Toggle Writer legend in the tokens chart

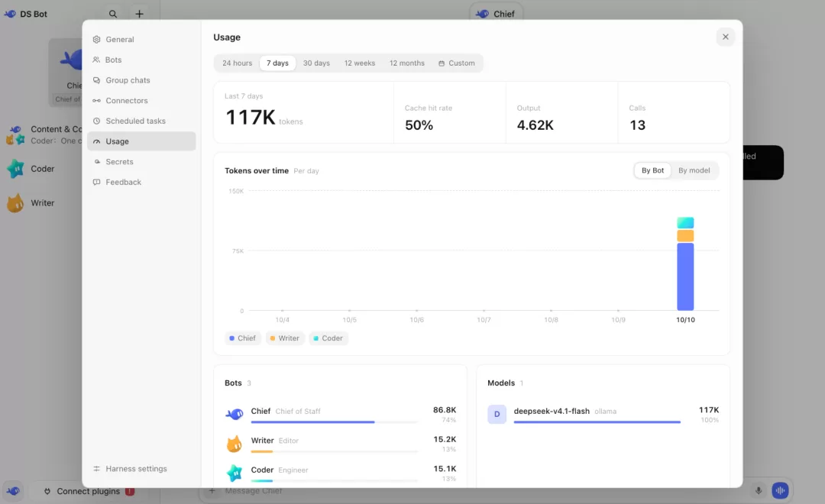285,338
